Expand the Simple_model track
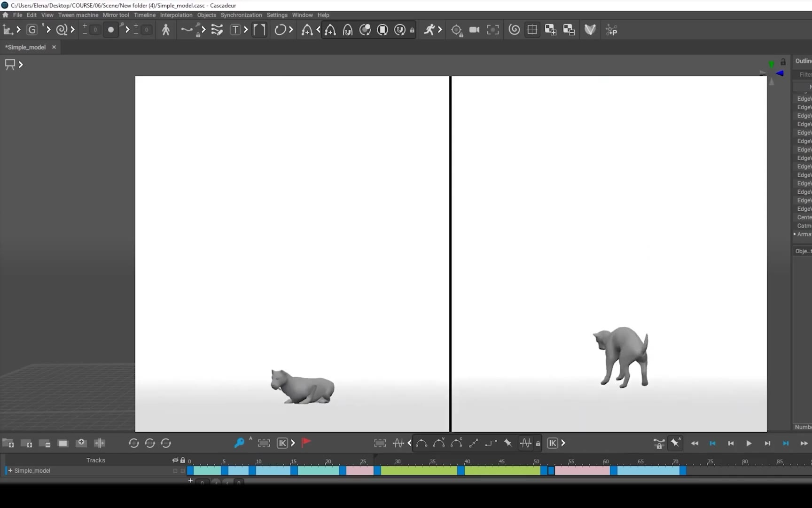This screenshot has height=508, width=812. point(10,470)
